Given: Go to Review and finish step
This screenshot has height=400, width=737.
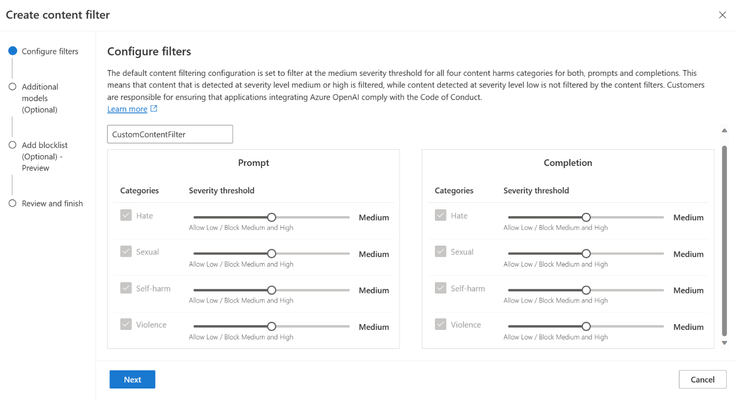Looking at the screenshot, I should (52, 204).
